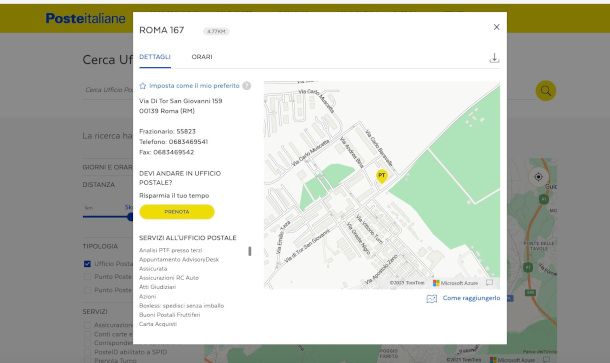Switch to the ORARI tab
Image resolution: width=610 pixels, height=363 pixels.
202,57
